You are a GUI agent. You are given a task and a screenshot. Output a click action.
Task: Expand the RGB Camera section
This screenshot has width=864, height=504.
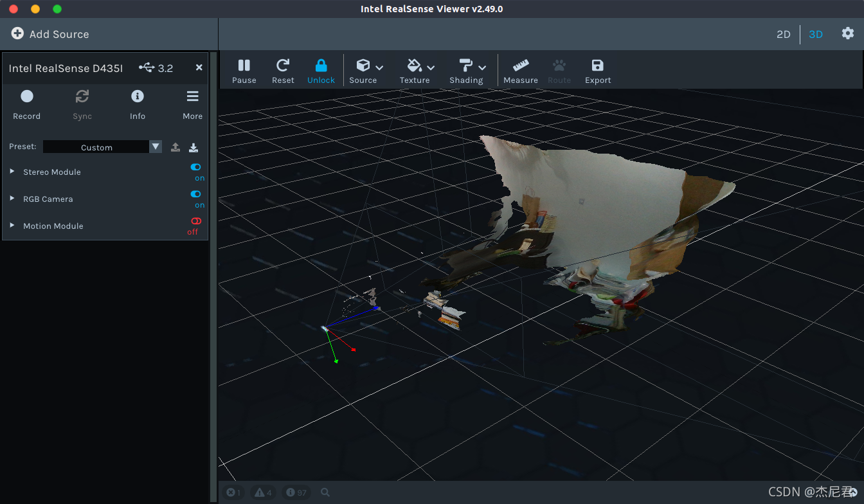tap(12, 199)
